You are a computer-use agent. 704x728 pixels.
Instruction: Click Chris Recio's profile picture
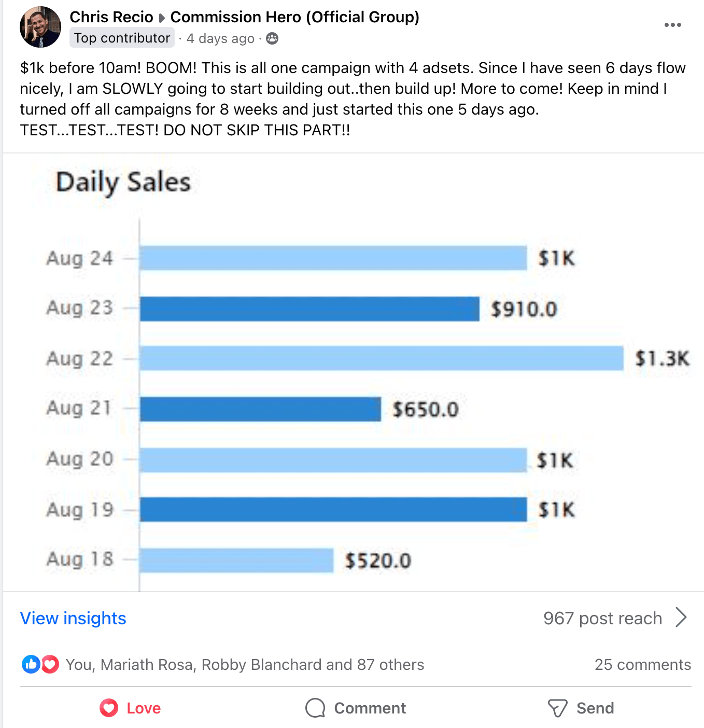click(40, 27)
